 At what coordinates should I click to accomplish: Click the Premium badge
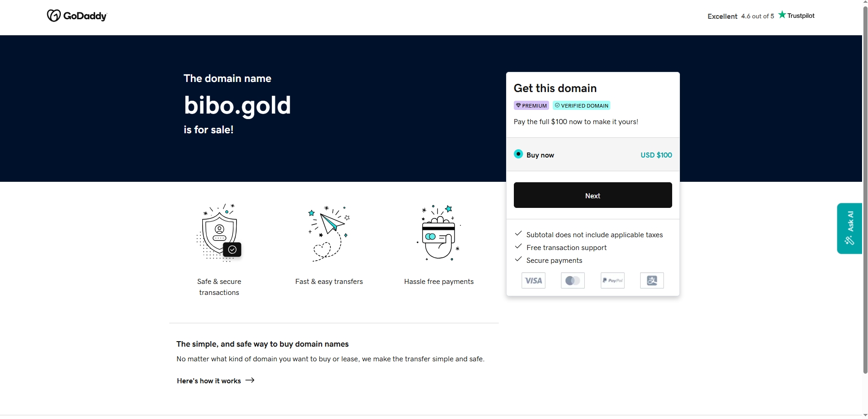tap(531, 106)
